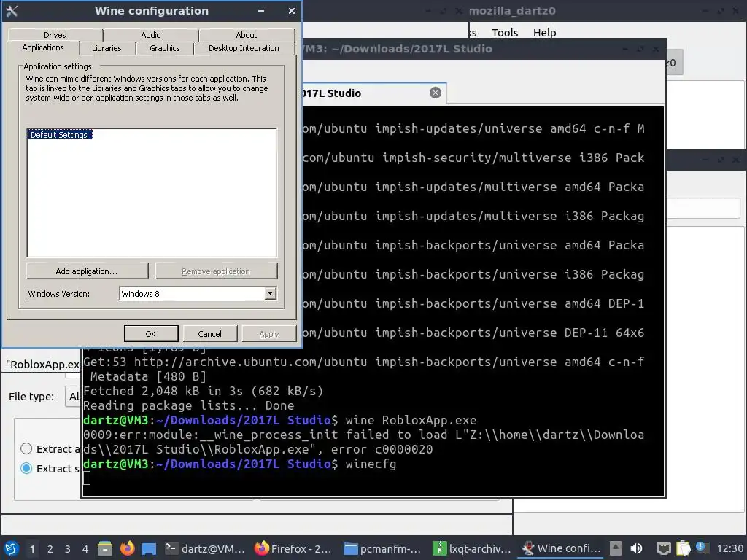The height and width of the screenshot is (560, 747).
Task: Select the 2017L Studio terminal tab
Action: [374, 93]
